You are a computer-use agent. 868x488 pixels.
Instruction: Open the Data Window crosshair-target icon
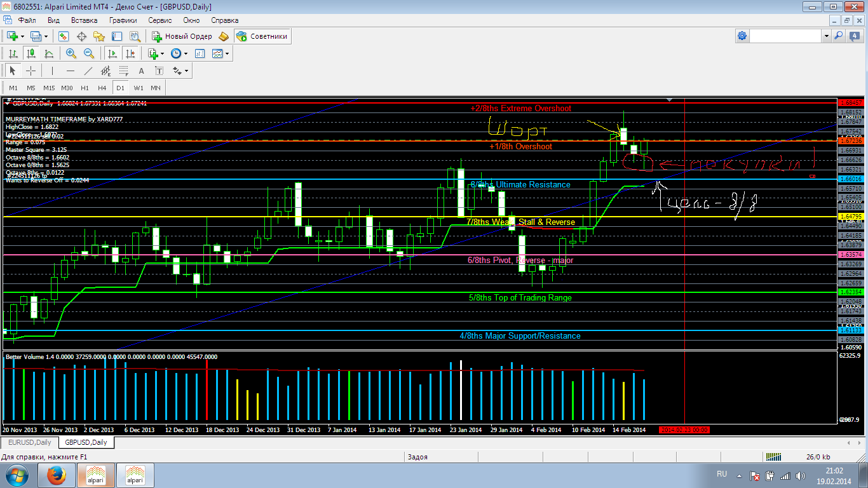81,36
